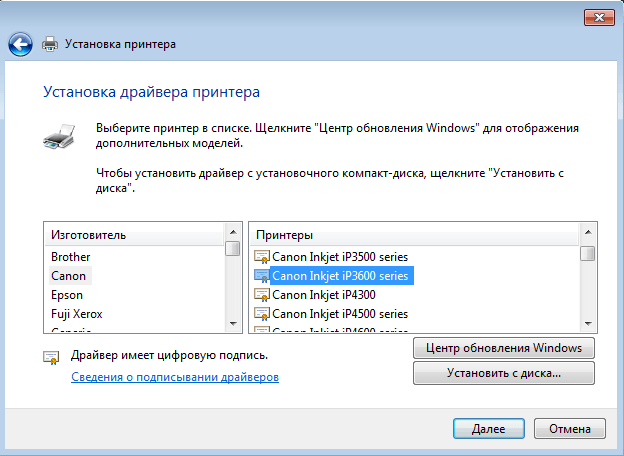Choose Canon Inkjet iP3600 series printer

coord(342,276)
